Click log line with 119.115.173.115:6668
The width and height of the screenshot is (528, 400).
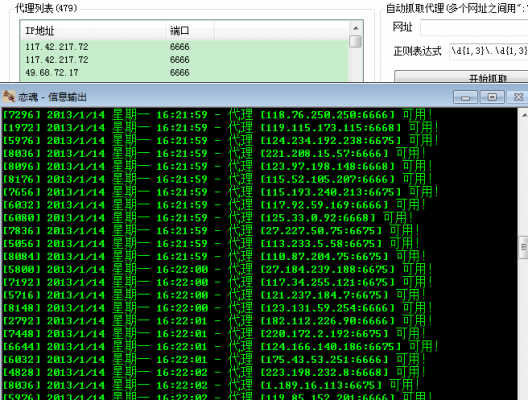(x=221, y=128)
